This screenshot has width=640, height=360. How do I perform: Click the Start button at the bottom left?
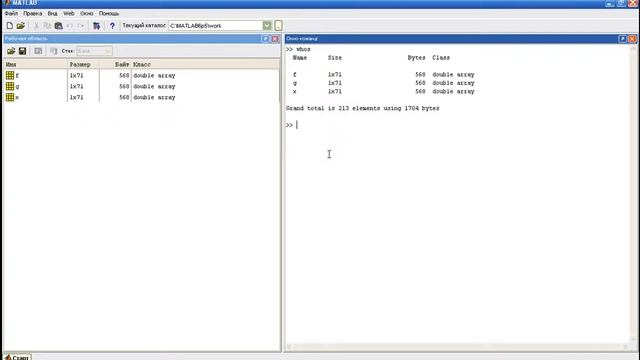pos(17,357)
